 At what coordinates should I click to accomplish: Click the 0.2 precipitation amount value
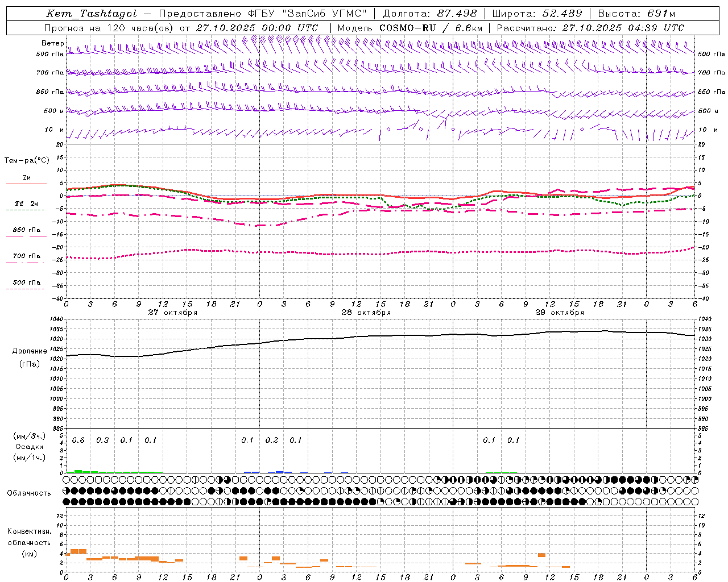click(272, 440)
